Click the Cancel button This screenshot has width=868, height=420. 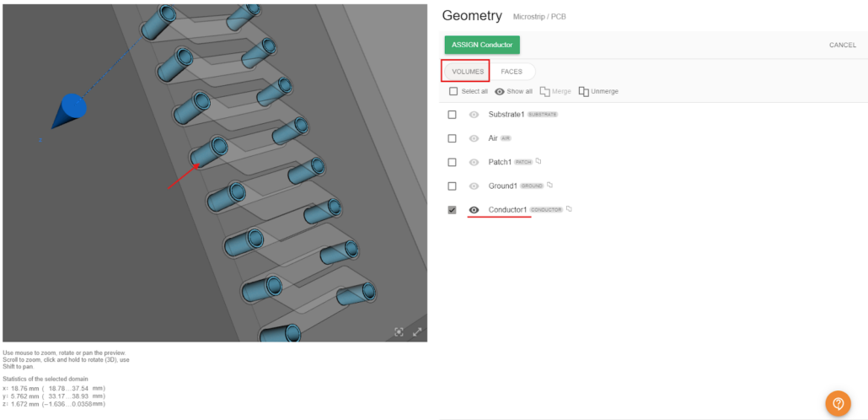coord(842,46)
